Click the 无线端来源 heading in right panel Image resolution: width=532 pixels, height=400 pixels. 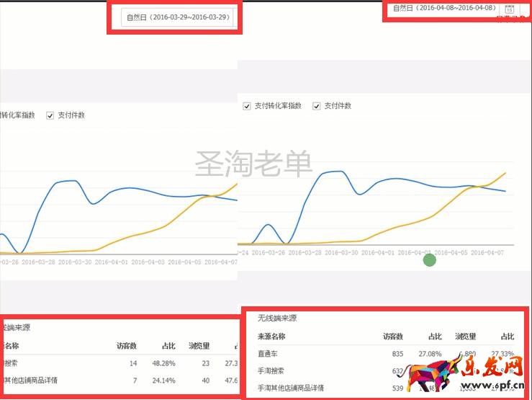click(277, 318)
